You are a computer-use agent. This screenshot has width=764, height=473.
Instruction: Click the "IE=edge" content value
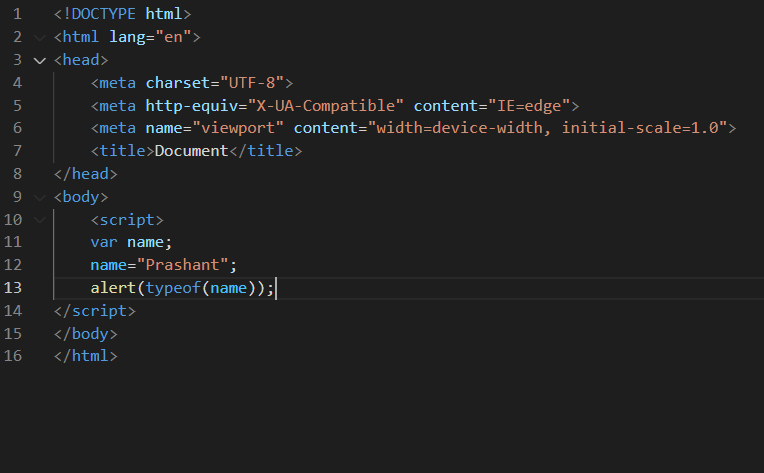[529, 106]
